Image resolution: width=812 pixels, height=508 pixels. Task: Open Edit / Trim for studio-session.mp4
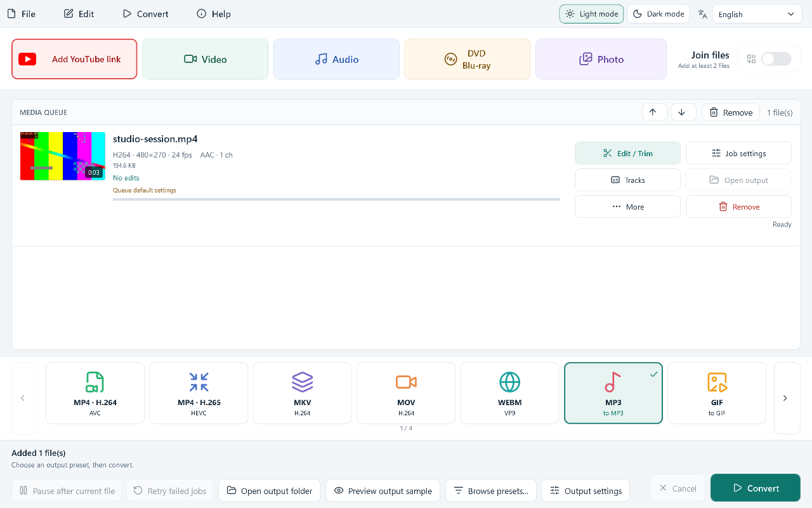pyautogui.click(x=627, y=154)
